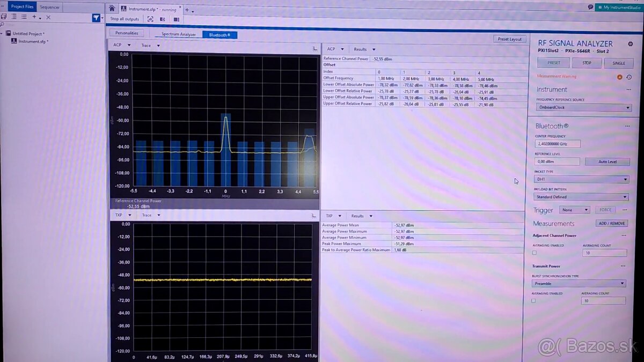This screenshot has width=644, height=362.
Task: Click the filter funnel icon
Action: (96, 18)
